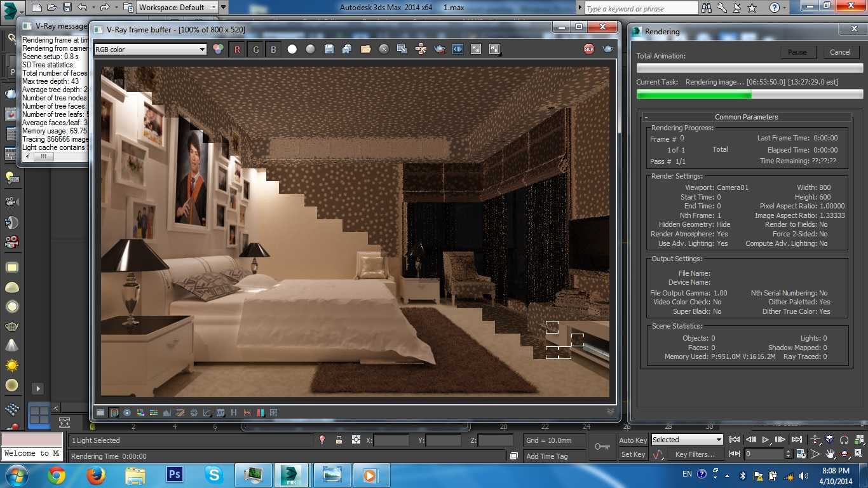Image resolution: width=868 pixels, height=488 pixels.
Task: Open pixel information in frame buffer
Action: [x=127, y=412]
